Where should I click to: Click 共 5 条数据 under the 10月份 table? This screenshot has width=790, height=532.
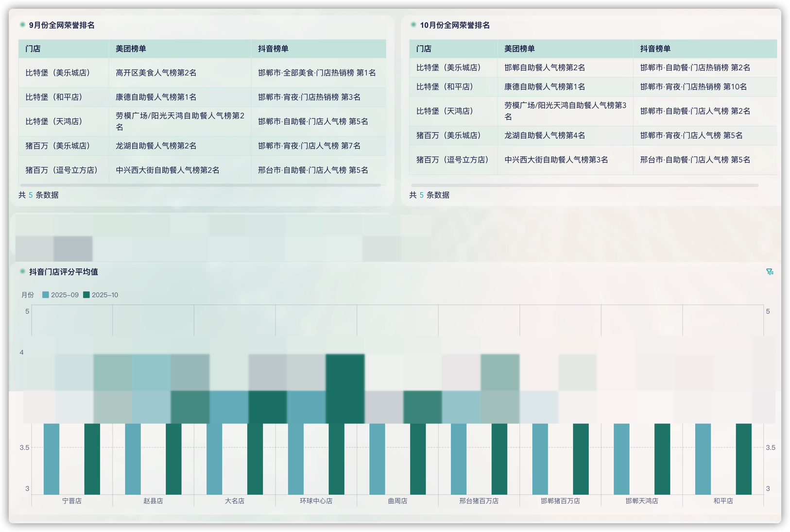pos(429,195)
